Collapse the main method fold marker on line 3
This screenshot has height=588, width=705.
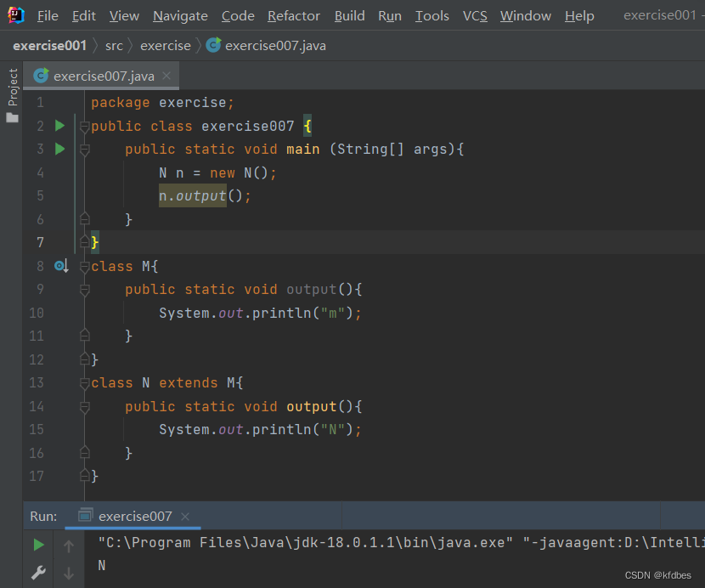(84, 150)
